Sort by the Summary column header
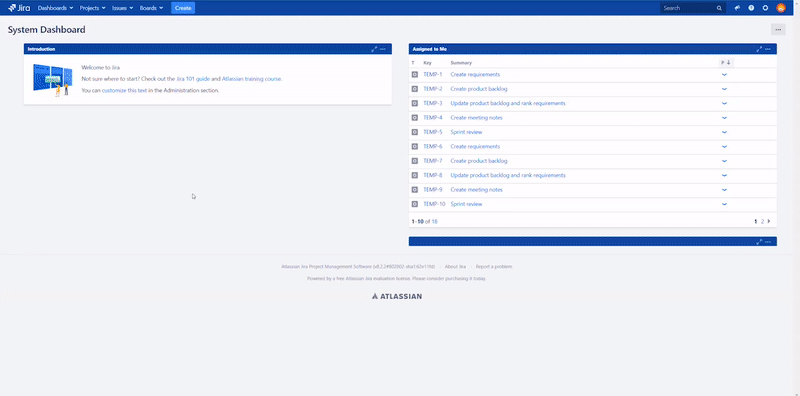The width and height of the screenshot is (800, 396). point(461,63)
